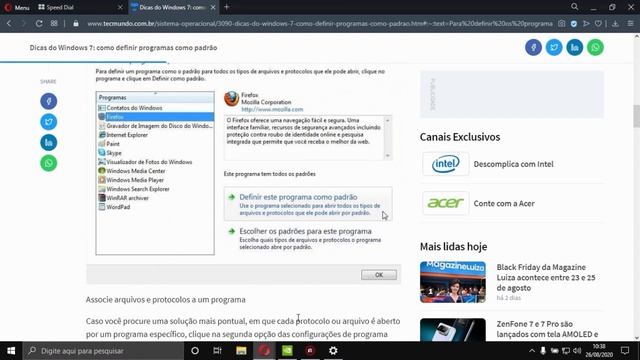Click the Opera icon on taskbar
640x360 pixels.
pos(264,351)
